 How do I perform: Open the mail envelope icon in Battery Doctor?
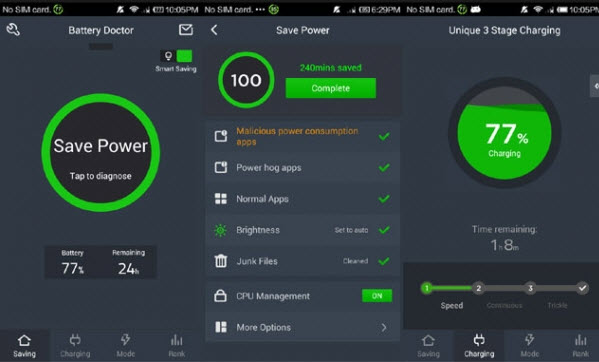point(186,29)
